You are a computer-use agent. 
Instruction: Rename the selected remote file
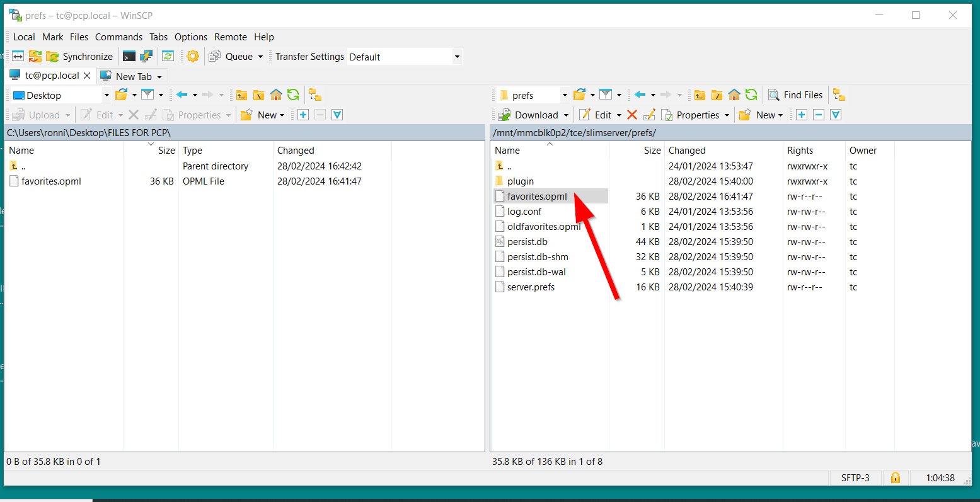(x=649, y=115)
